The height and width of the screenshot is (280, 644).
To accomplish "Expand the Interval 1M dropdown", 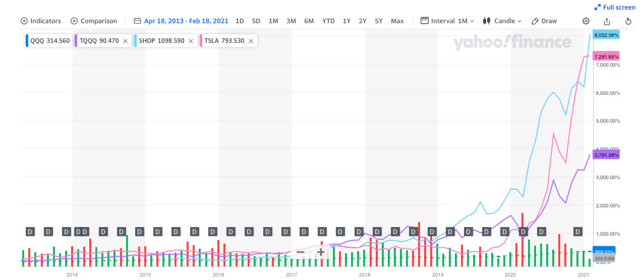I will click(447, 21).
